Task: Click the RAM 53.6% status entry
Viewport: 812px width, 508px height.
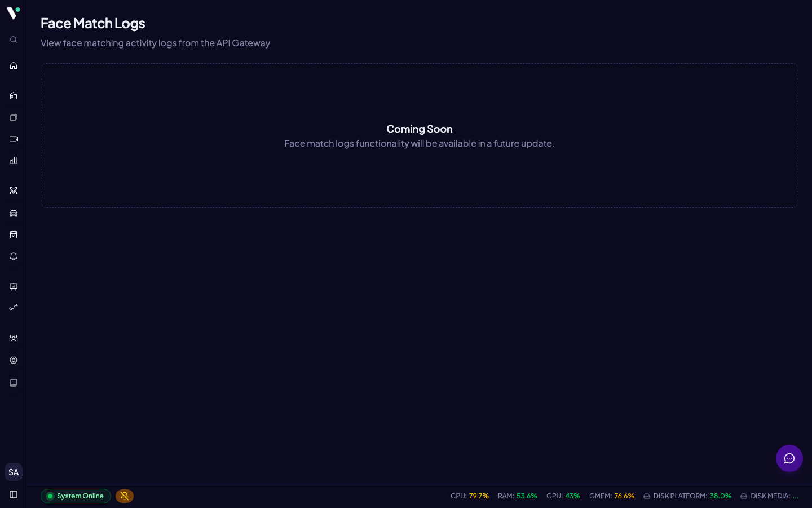Action: click(x=518, y=496)
